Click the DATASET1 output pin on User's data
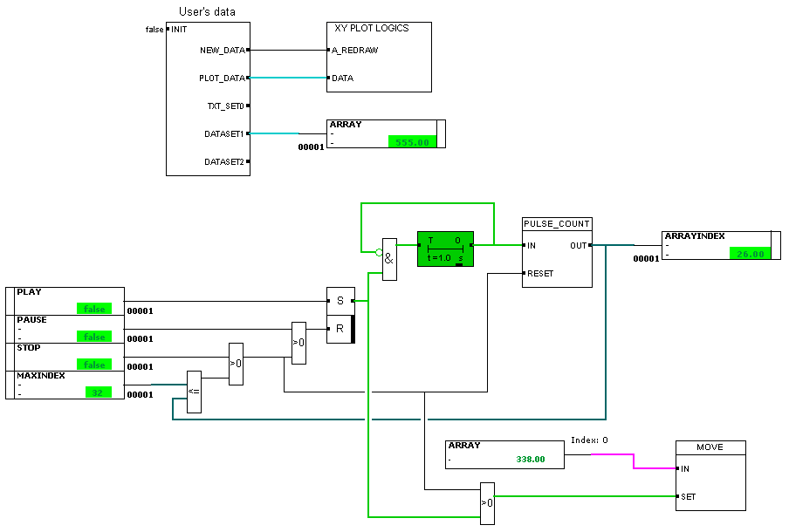Image resolution: width=789 pixels, height=532 pixels. pos(248,133)
